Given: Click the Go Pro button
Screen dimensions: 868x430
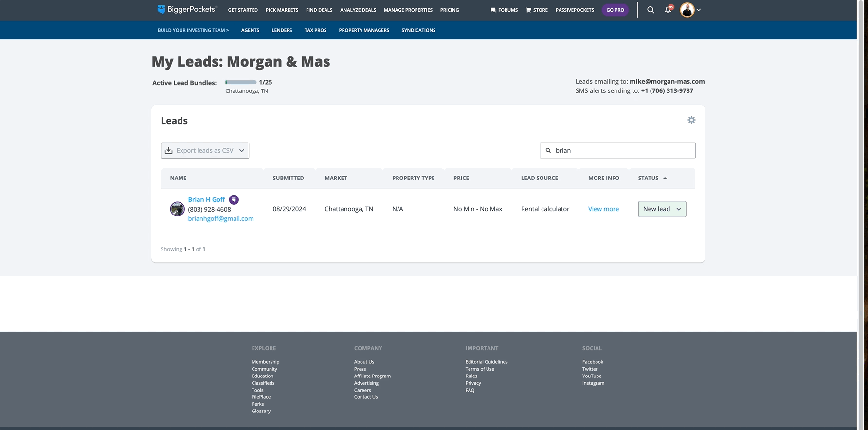Looking at the screenshot, I should pos(615,10).
